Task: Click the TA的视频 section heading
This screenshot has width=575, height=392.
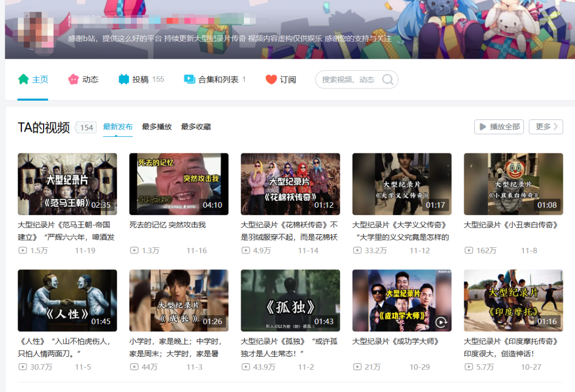Action: pyautogui.click(x=44, y=128)
